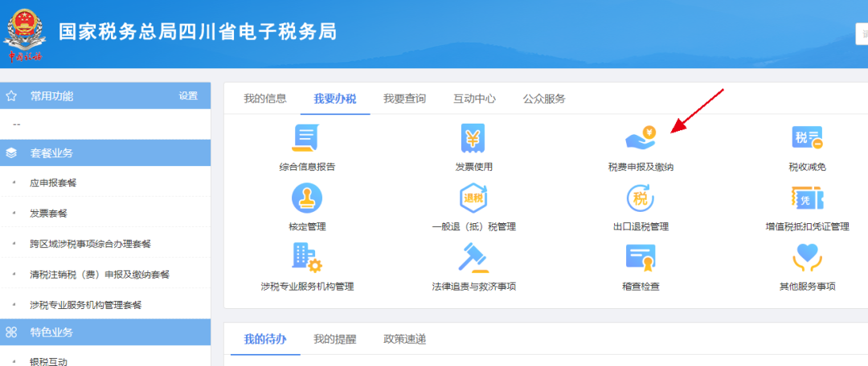Switch to 我的信息 tab
Image resolution: width=868 pixels, height=366 pixels.
[x=265, y=99]
